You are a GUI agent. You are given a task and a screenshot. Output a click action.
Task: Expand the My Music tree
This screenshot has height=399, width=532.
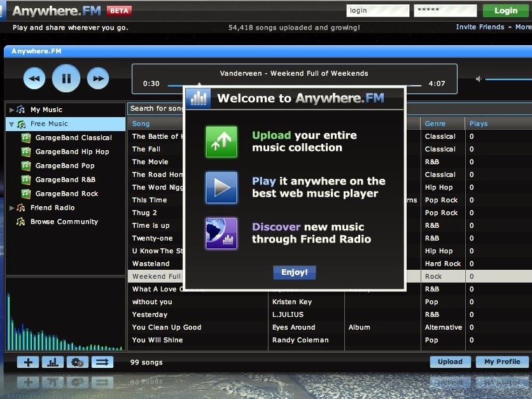(x=11, y=109)
